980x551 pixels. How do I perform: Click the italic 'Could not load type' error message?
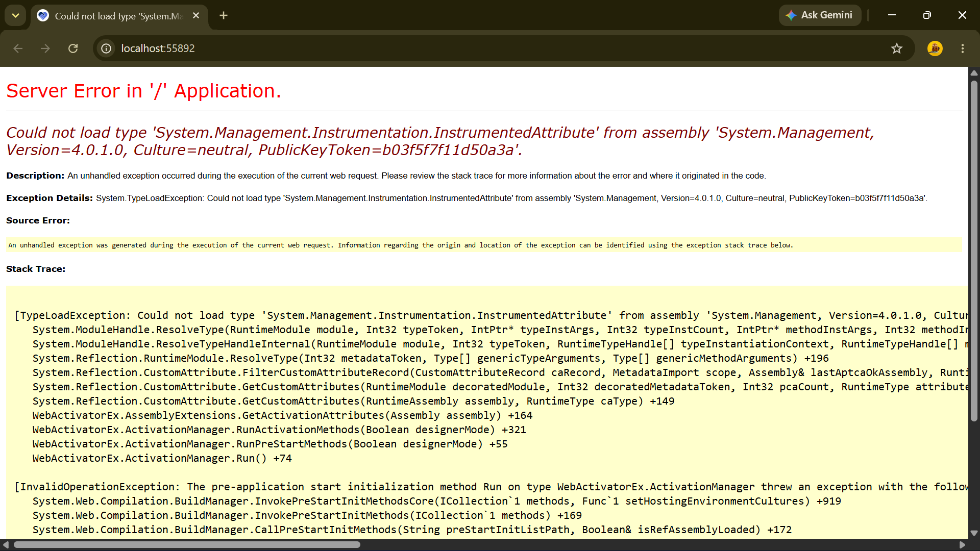tap(440, 141)
